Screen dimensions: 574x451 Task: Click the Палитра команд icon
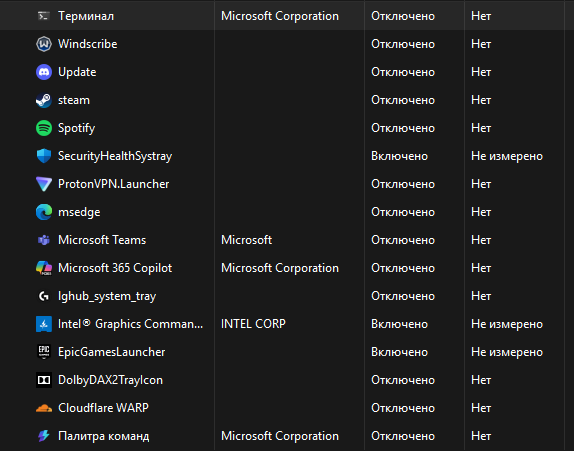click(44, 436)
